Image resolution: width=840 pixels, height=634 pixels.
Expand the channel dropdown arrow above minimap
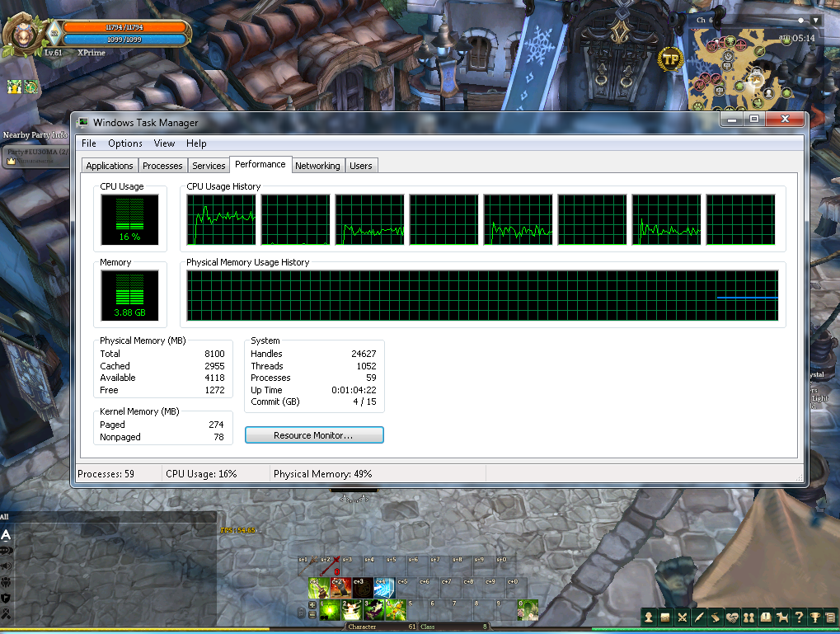pyautogui.click(x=816, y=20)
